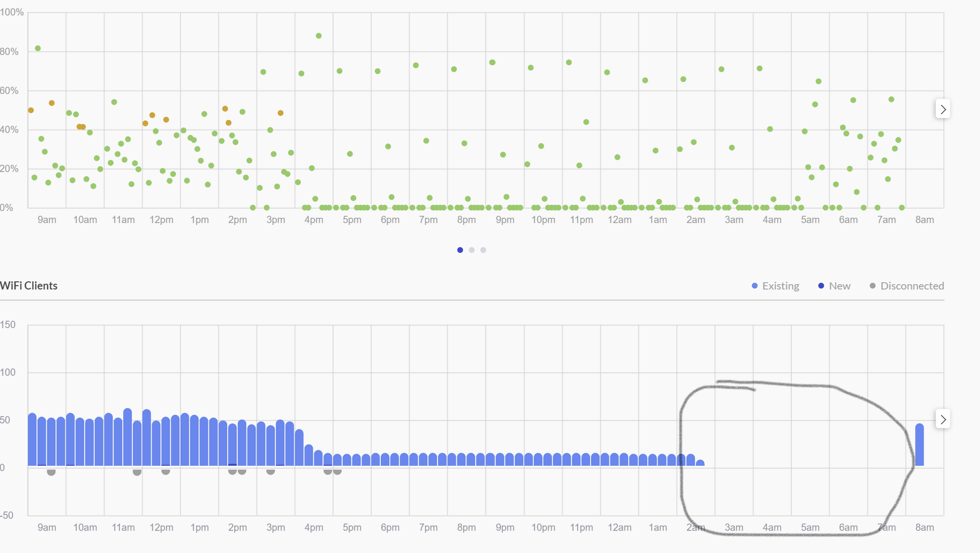
Task: Advance the upper scatter chart with right arrow
Action: (943, 109)
